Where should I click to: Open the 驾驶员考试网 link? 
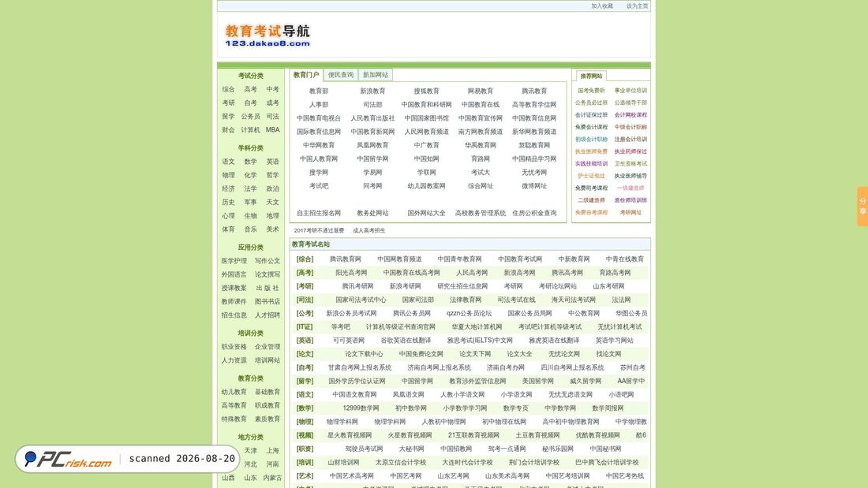364,449
